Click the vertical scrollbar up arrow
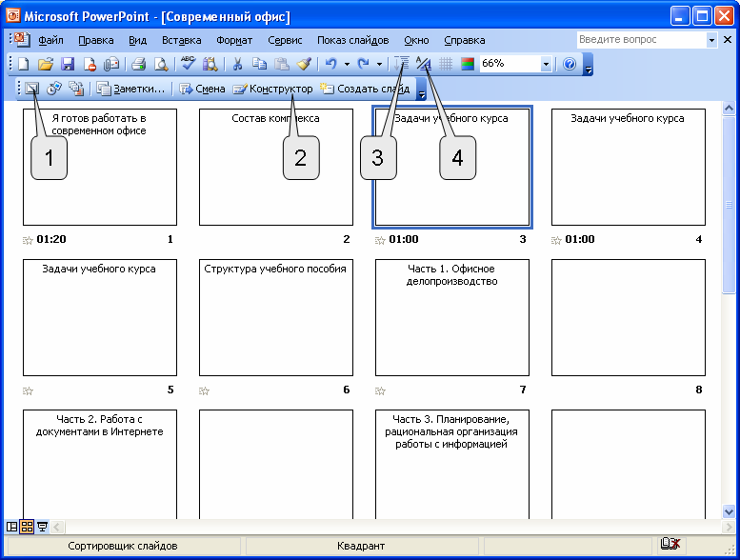The width and height of the screenshot is (740, 560). pyautogui.click(x=729, y=109)
